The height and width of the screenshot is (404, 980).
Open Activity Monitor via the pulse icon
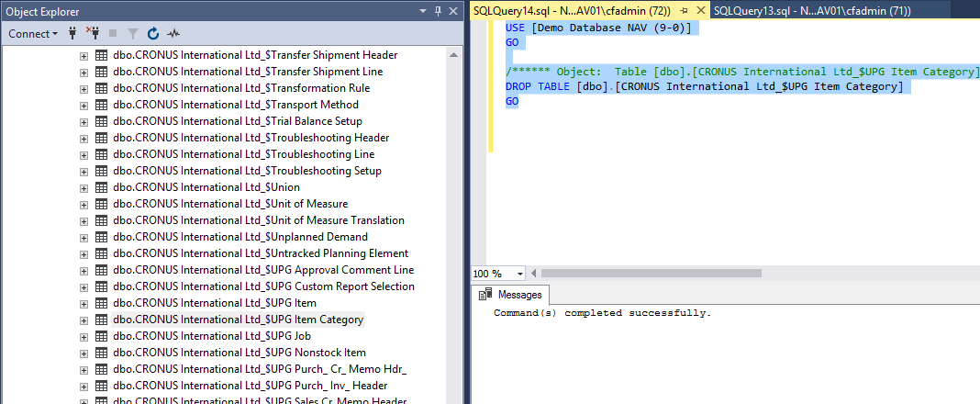[173, 34]
